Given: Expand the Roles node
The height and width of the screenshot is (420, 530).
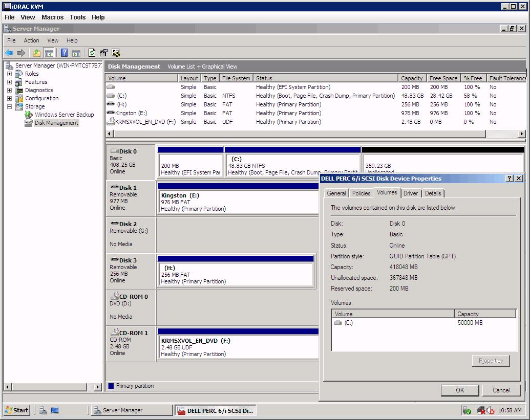Looking at the screenshot, I should click(9, 74).
